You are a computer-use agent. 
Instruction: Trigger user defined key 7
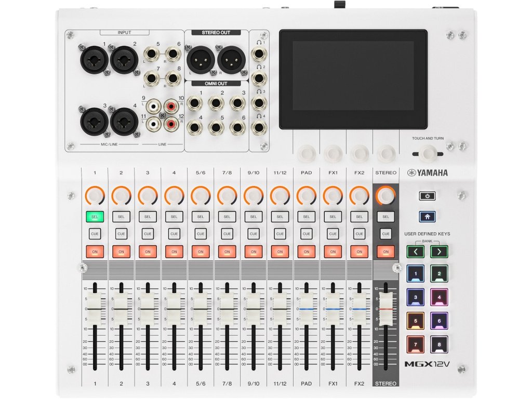coord(415,345)
